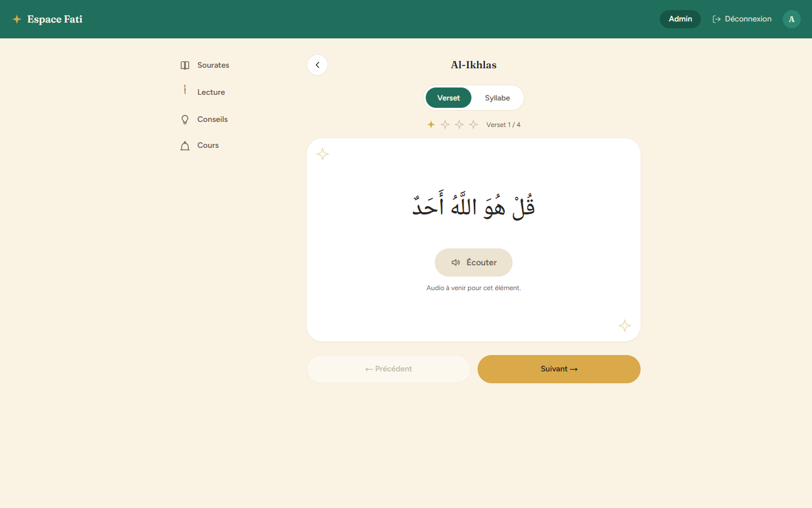Switch to Verset mode

pos(448,98)
